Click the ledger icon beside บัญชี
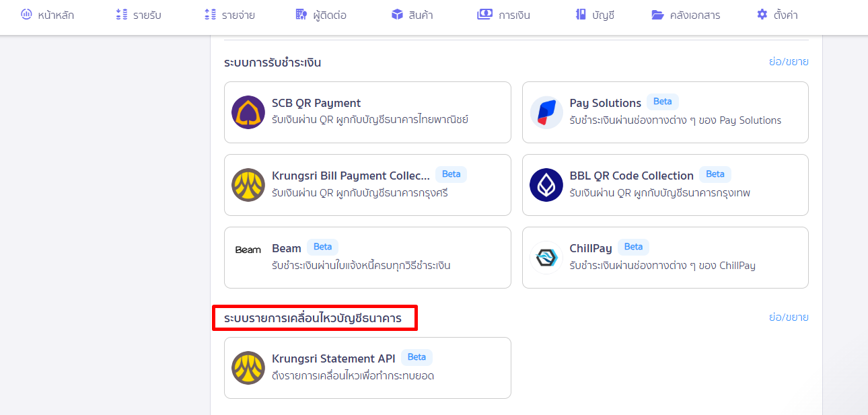 (581, 14)
